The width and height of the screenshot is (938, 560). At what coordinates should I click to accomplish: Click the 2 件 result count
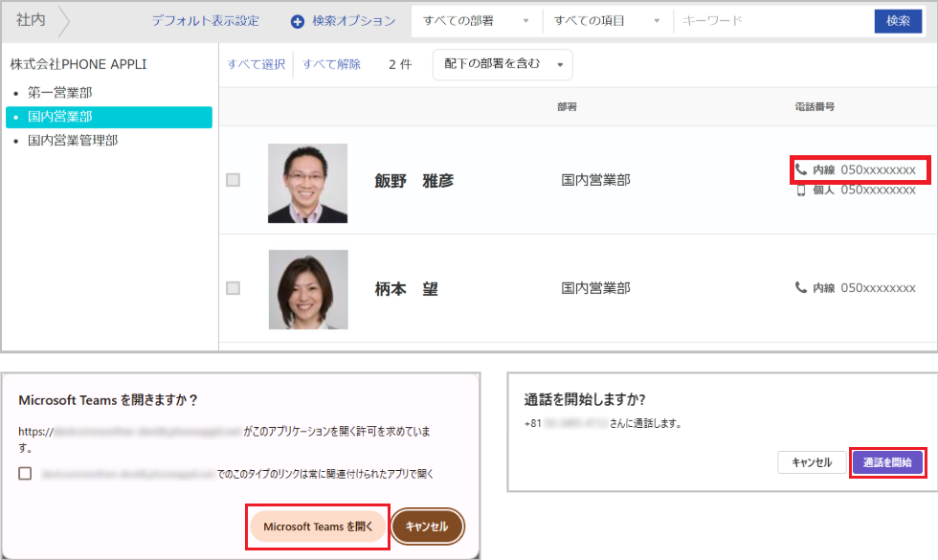pos(400,64)
